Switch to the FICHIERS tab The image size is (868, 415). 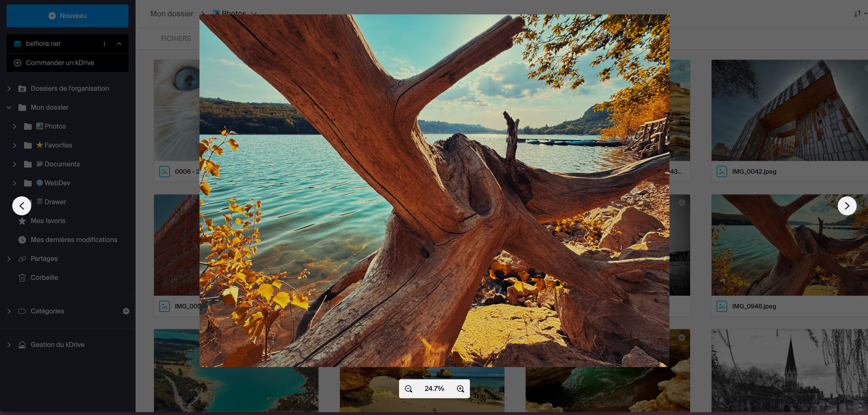coord(176,39)
